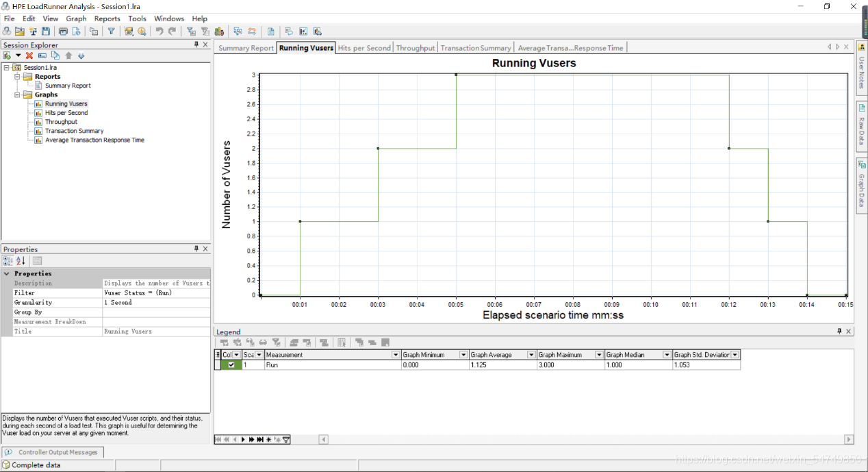Open Controller Output Messages panel

(53, 452)
